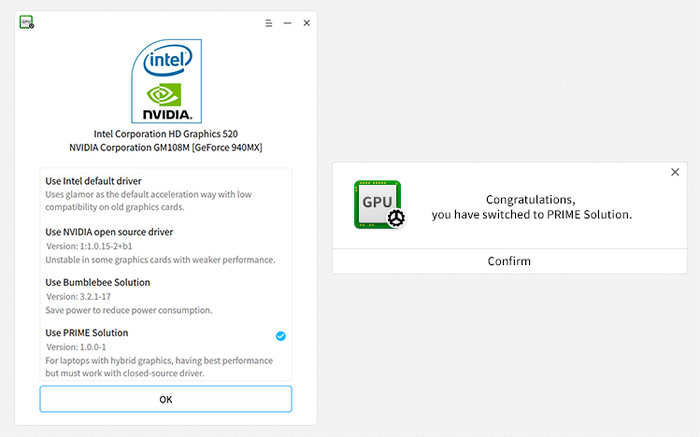
Task: Click the blue checkmark beside PRIME Solution
Action: coord(280,336)
